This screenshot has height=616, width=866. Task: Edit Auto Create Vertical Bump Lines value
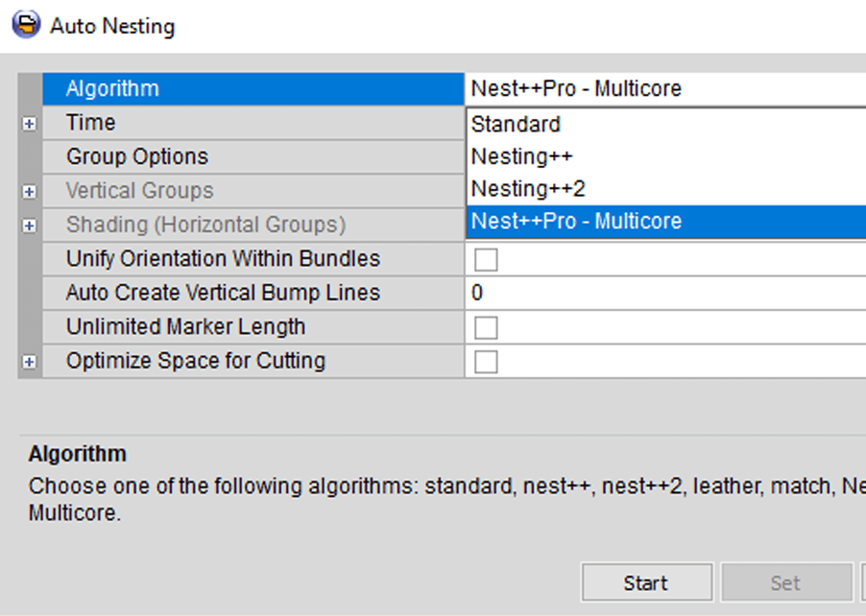tap(662, 294)
